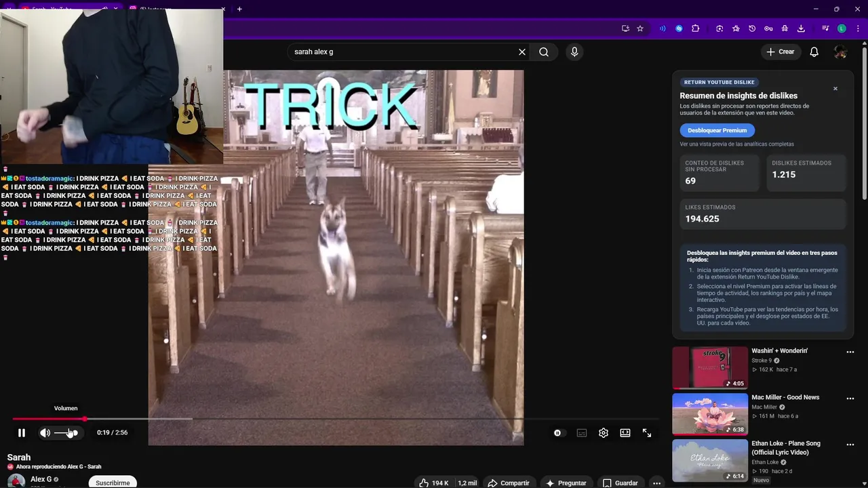Adjust the volume slider in the player
This screenshot has width=868, height=488.
click(x=66, y=432)
